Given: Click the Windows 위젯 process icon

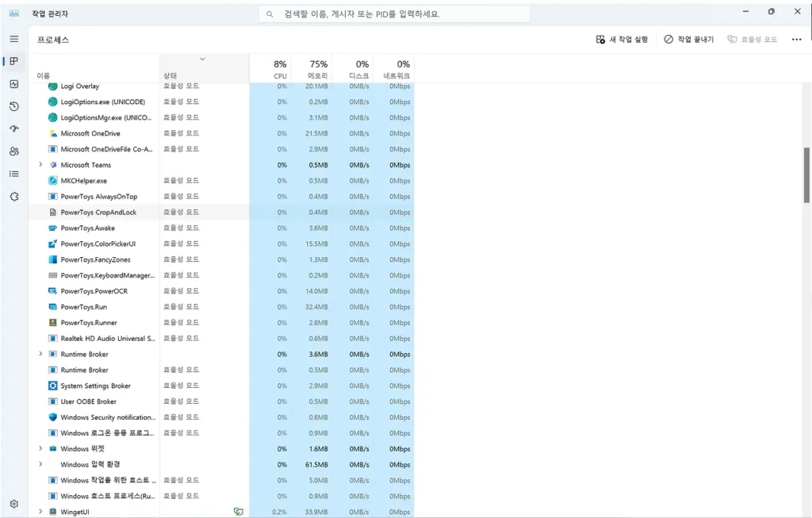Looking at the screenshot, I should 53,448.
